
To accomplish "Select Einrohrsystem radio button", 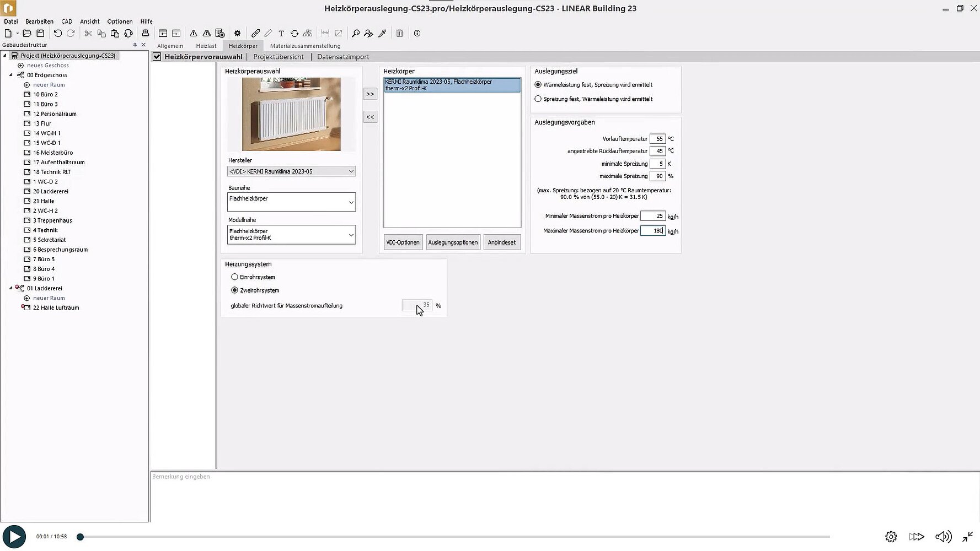I will 235,277.
